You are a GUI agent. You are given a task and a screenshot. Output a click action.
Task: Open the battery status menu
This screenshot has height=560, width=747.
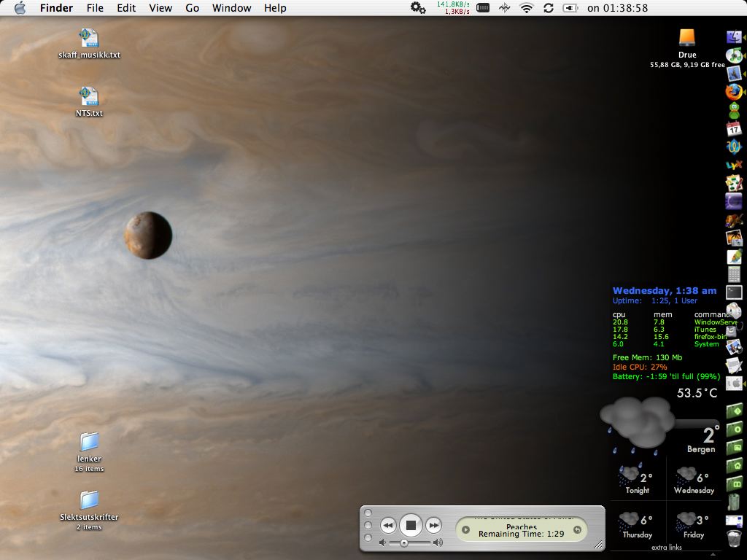tap(570, 8)
